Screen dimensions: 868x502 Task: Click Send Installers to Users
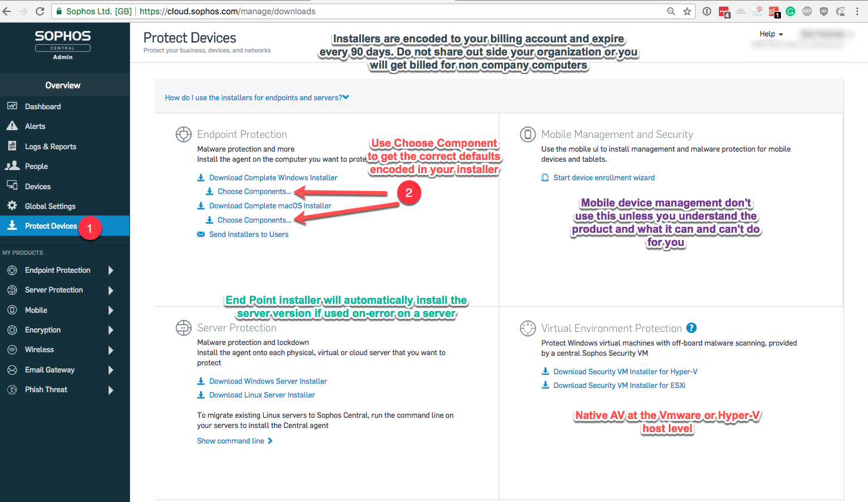point(249,234)
